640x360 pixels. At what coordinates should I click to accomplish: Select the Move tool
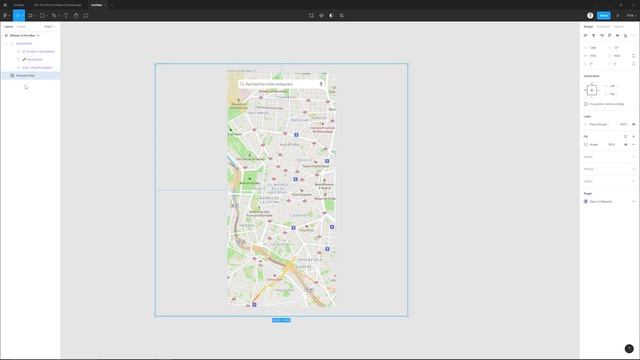coord(18,16)
